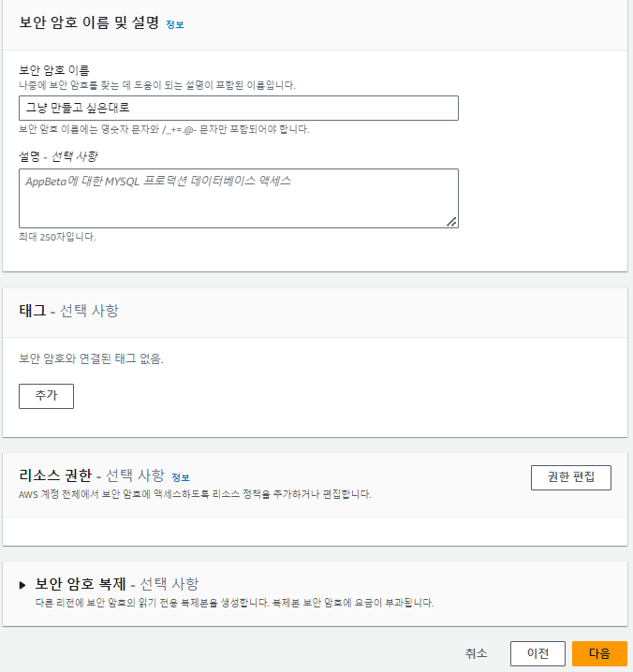
Task: Click the description textarea resize handle
Action: click(x=451, y=222)
